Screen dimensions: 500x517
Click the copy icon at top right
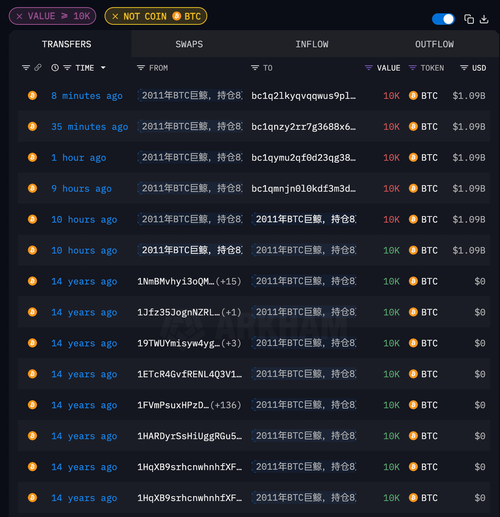469,19
